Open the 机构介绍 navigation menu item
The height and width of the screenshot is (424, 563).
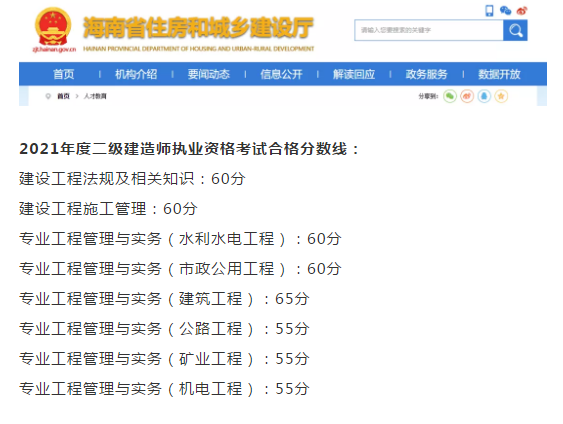point(136,74)
